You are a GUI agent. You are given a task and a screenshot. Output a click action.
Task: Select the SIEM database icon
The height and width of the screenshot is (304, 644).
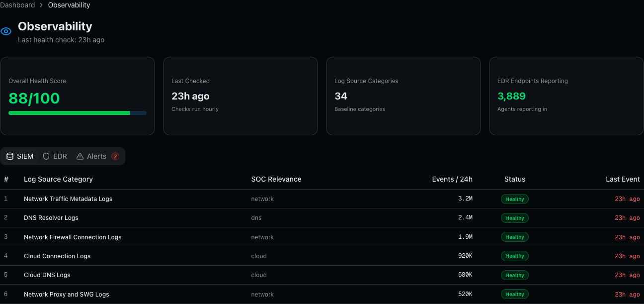[x=10, y=156]
